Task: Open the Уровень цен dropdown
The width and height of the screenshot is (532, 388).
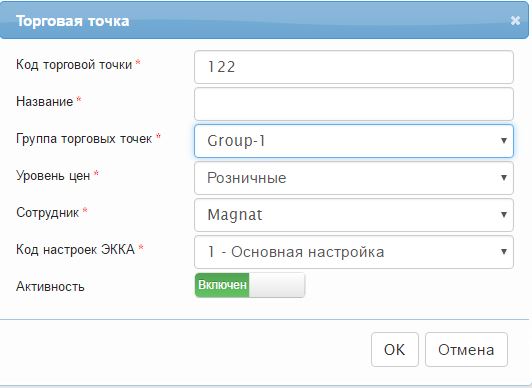Action: tap(354, 178)
